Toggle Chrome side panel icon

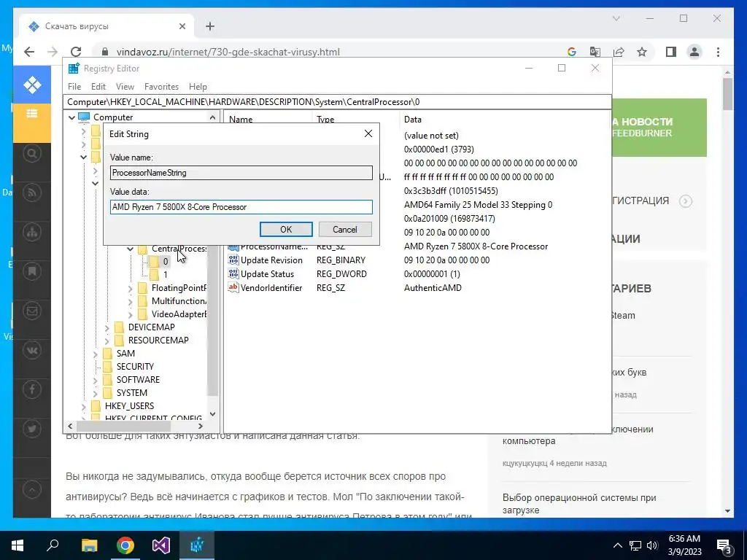[671, 52]
